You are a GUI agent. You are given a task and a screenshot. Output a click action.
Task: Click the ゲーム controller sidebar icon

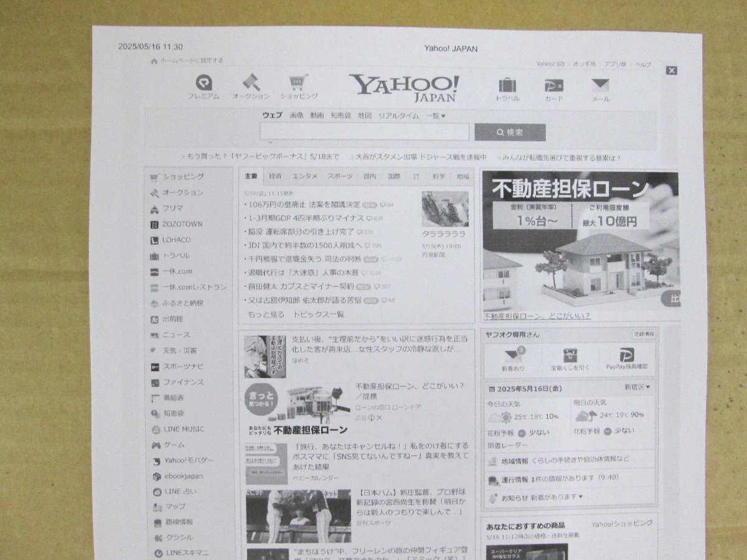pyautogui.click(x=156, y=445)
